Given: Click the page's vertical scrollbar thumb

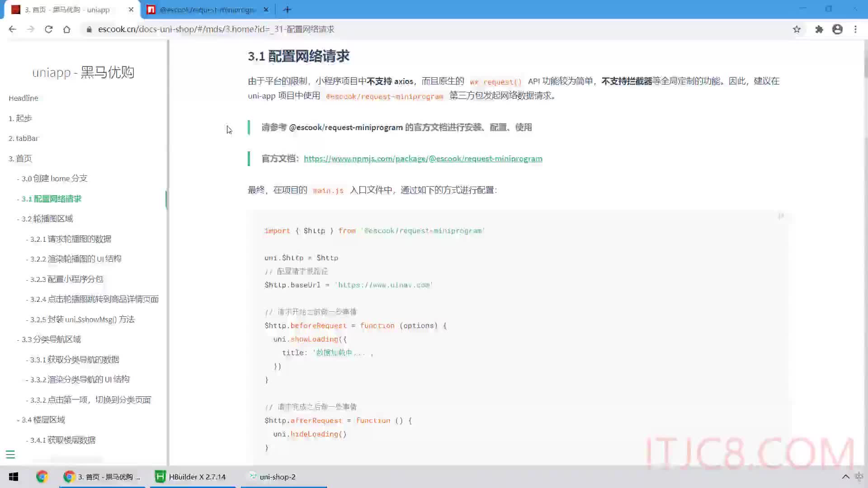Looking at the screenshot, I should click(865, 59).
